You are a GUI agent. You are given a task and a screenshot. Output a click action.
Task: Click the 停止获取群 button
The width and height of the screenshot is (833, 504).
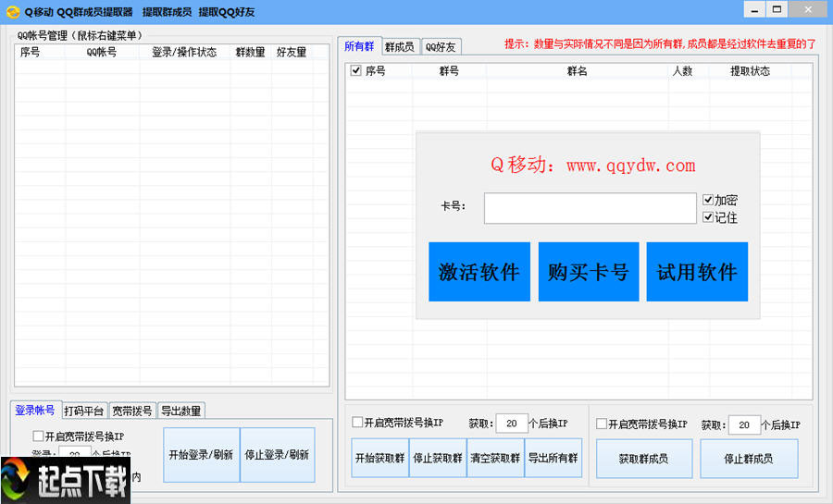tap(438, 458)
